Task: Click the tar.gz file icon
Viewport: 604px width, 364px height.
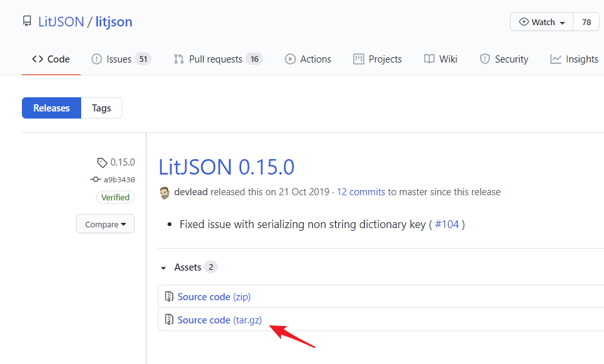Action: click(169, 320)
